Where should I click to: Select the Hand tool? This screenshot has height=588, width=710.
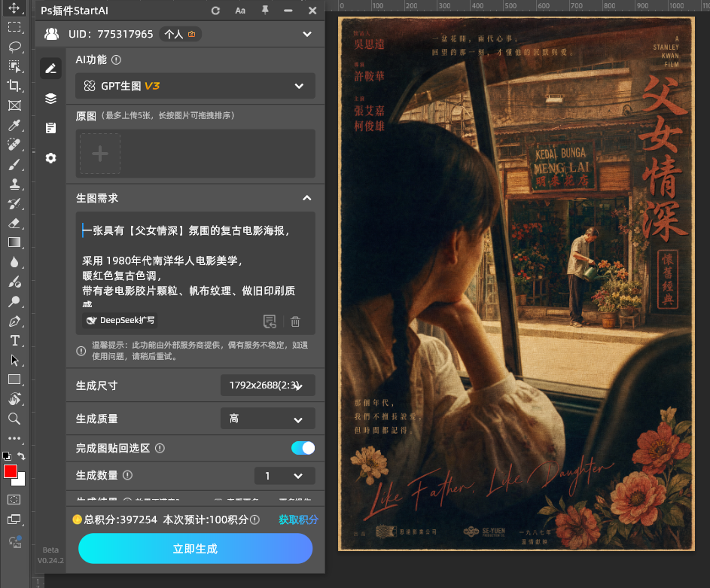pyautogui.click(x=14, y=399)
